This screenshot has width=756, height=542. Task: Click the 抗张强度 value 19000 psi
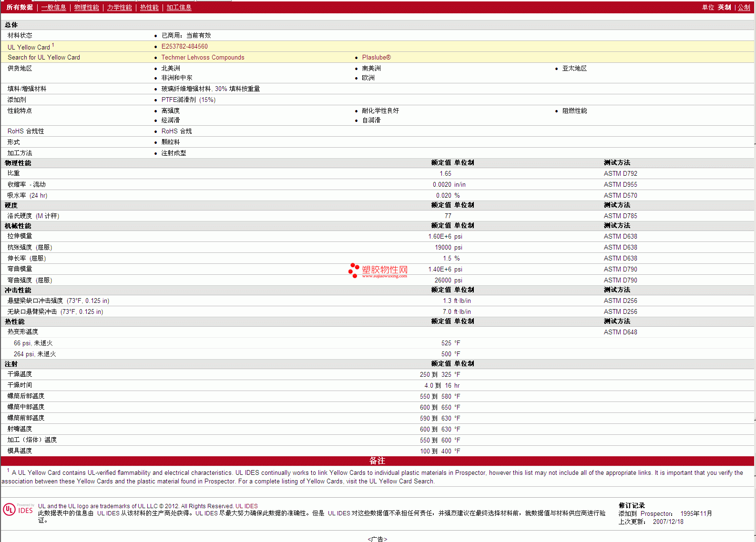(x=449, y=248)
